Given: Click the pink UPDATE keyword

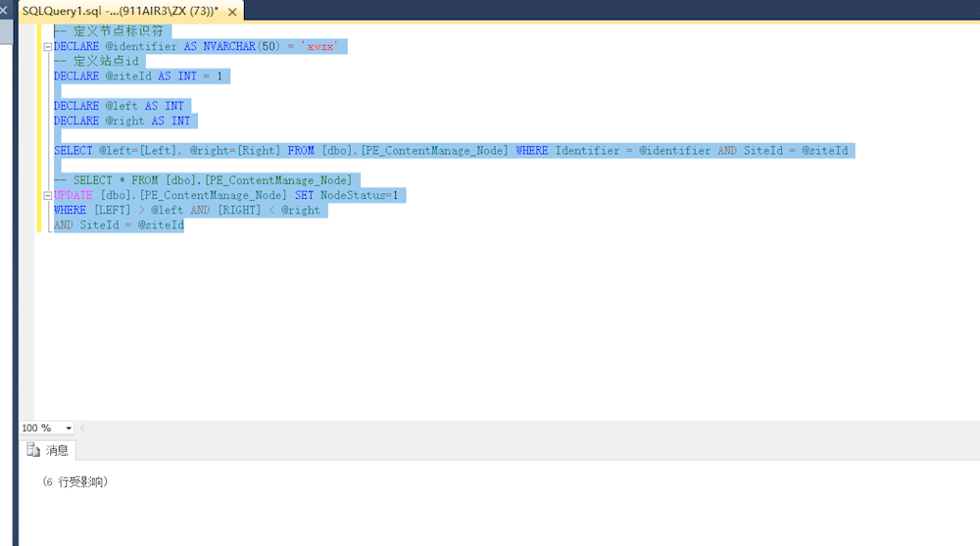Looking at the screenshot, I should pos(73,195).
